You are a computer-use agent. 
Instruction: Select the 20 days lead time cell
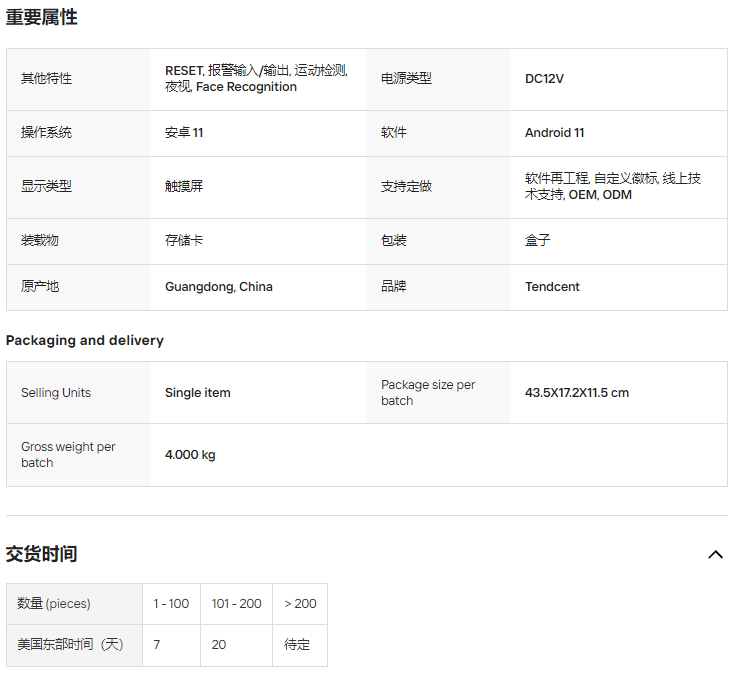(237, 645)
